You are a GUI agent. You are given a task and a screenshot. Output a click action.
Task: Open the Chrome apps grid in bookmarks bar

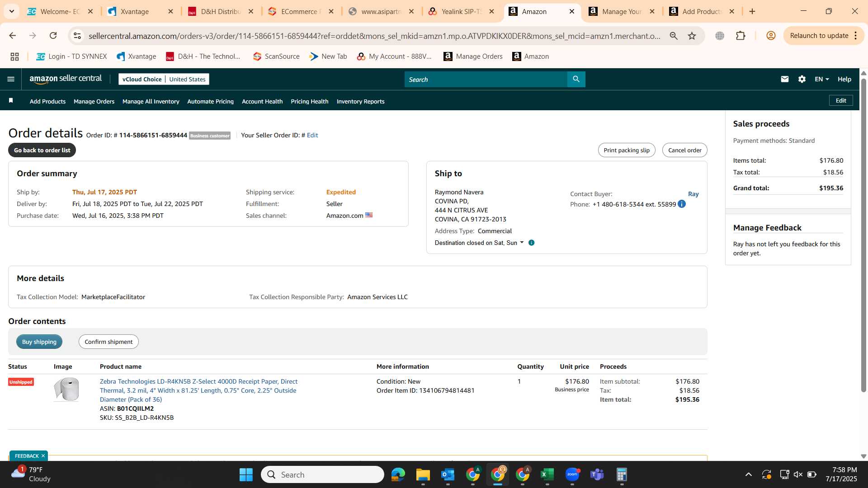tap(14, 56)
